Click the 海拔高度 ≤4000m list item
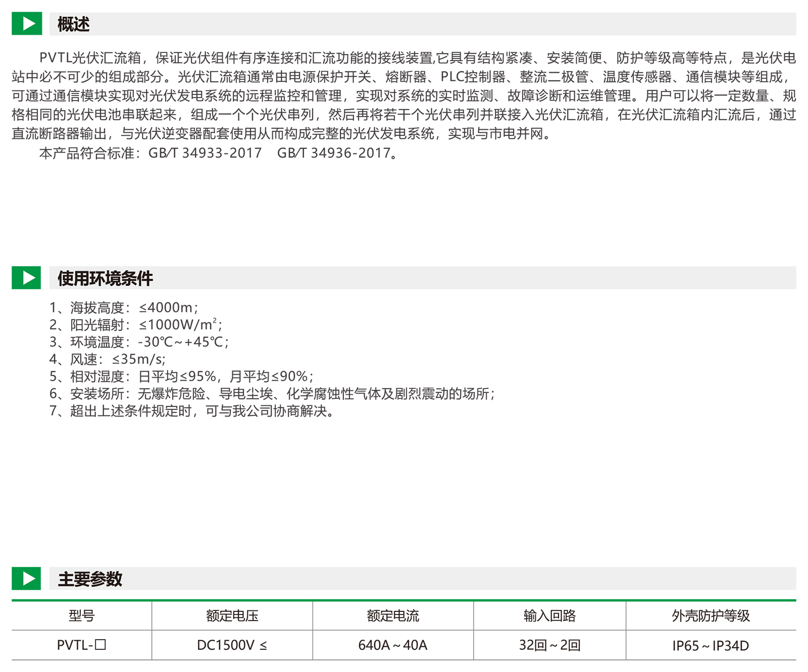Image resolution: width=808 pixels, height=672 pixels. (124, 307)
